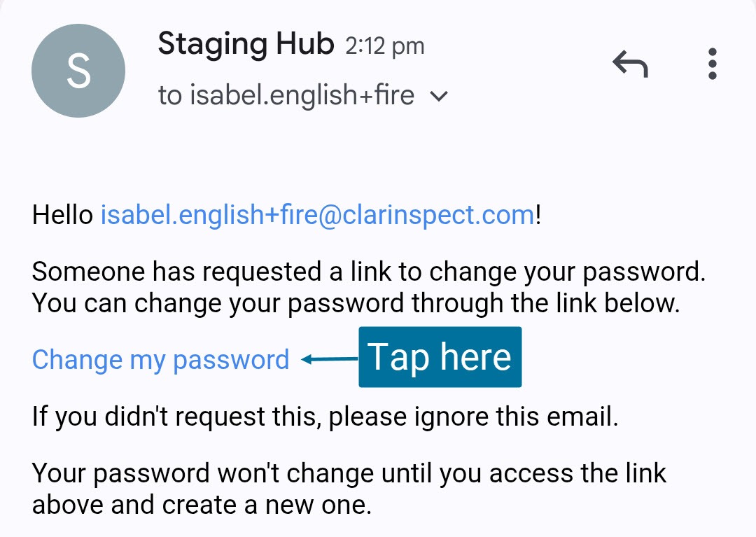Tap the sender avatar with letter S

[78, 71]
